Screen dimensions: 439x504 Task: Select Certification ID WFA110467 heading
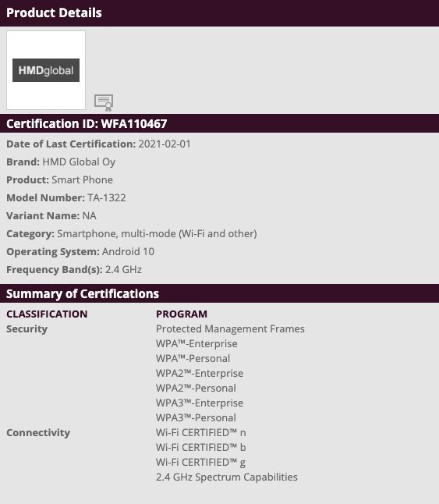pos(87,124)
